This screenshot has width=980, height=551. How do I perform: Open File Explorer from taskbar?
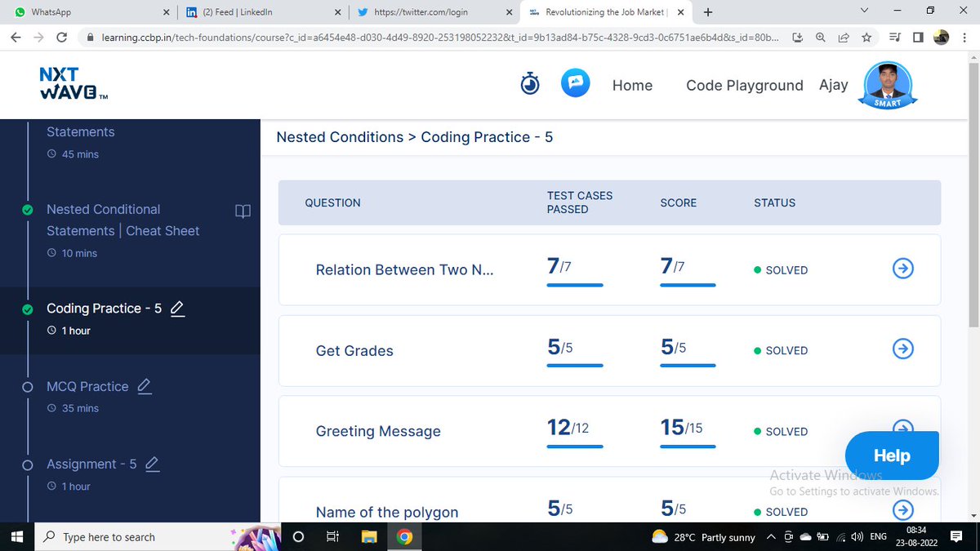pyautogui.click(x=369, y=537)
